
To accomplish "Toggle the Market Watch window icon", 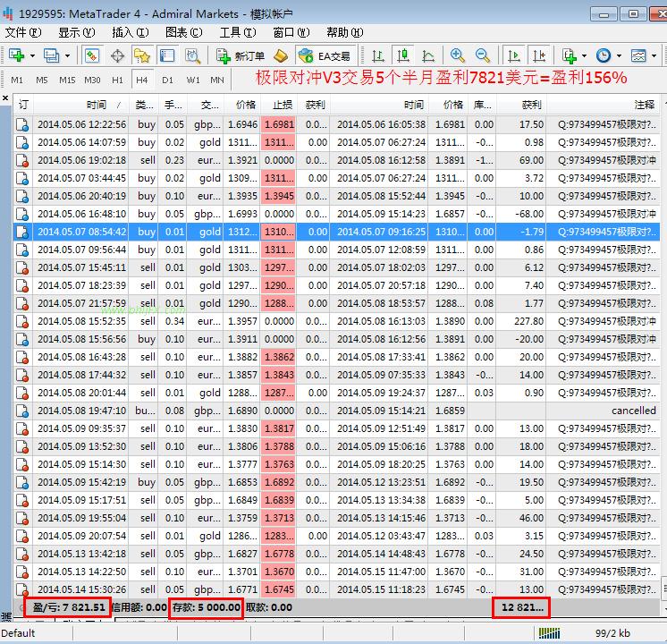I will 92,55.
